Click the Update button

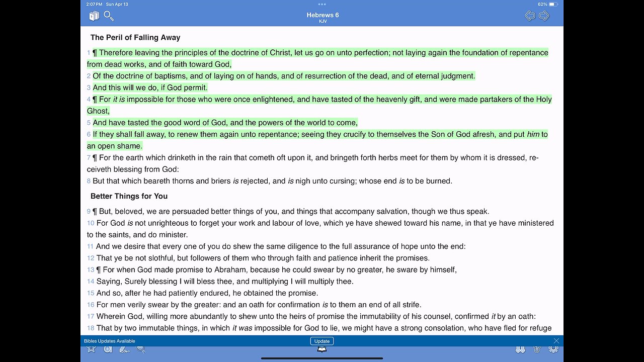(322, 341)
